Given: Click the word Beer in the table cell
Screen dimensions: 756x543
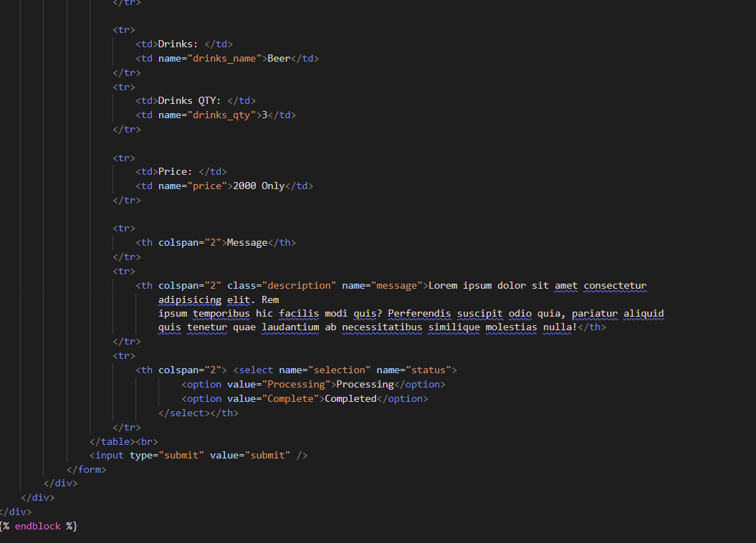Looking at the screenshot, I should (x=279, y=58).
